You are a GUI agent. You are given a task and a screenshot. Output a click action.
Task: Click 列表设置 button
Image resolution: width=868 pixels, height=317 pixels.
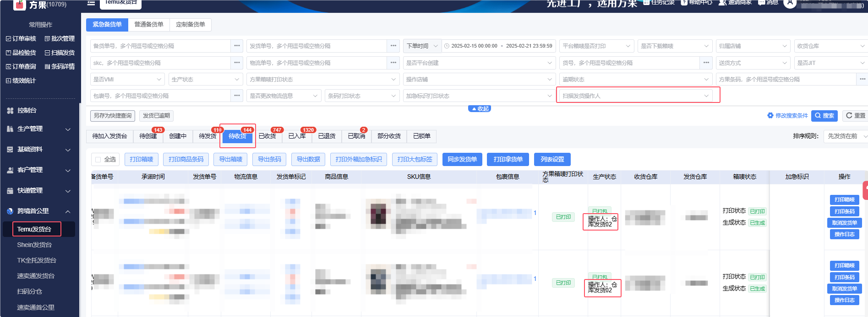pyautogui.click(x=552, y=160)
